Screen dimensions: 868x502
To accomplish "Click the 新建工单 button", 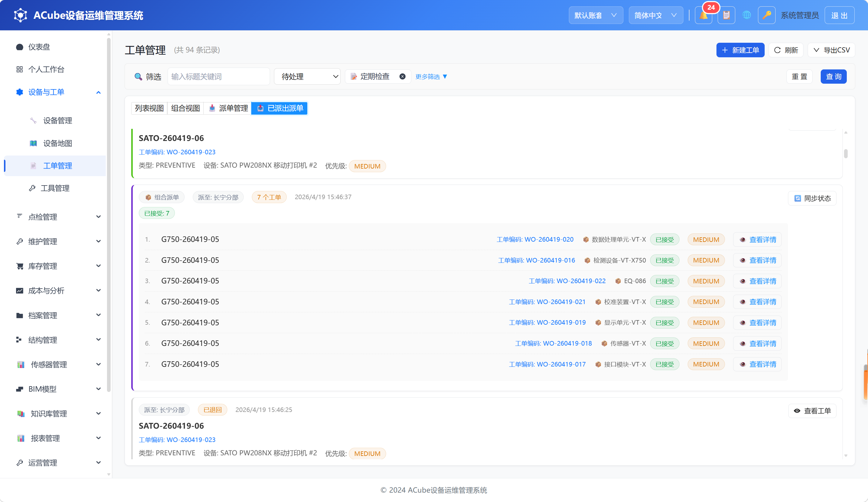I will pos(740,50).
